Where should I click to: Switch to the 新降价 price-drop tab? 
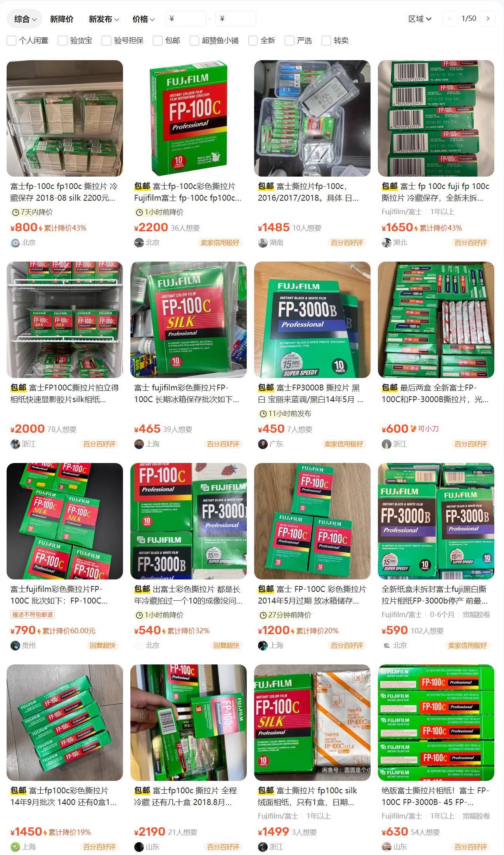click(62, 19)
